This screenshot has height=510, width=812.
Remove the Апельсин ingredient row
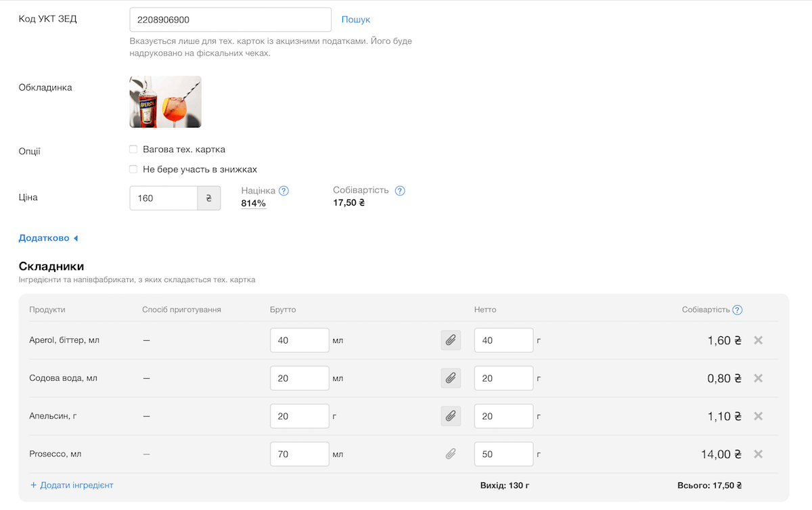(758, 416)
